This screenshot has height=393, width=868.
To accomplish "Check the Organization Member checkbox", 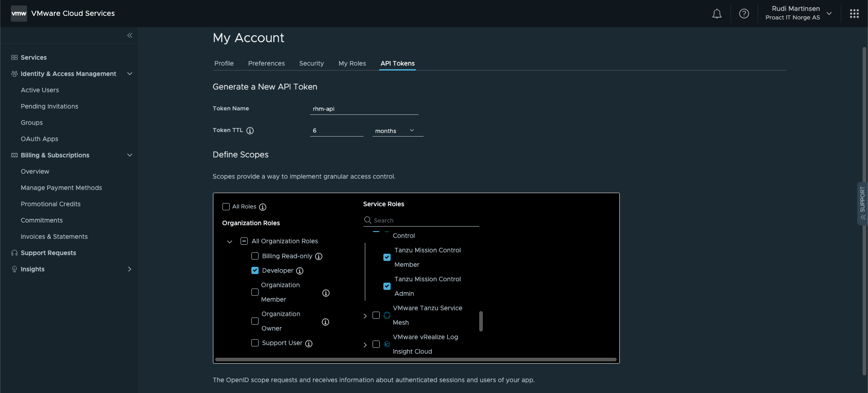I will (255, 292).
